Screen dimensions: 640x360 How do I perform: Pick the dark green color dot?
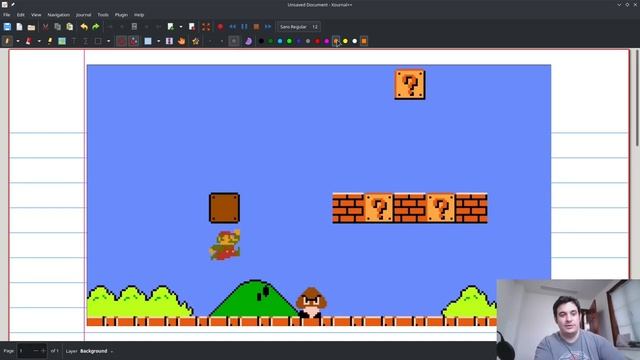271,41
